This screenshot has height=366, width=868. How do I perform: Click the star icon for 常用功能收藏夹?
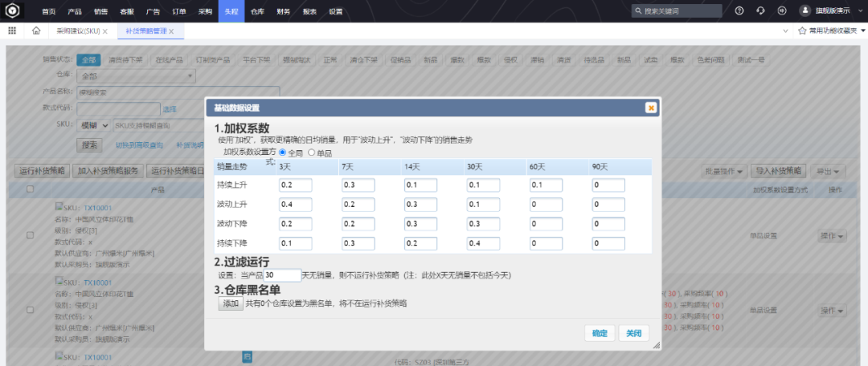[801, 31]
